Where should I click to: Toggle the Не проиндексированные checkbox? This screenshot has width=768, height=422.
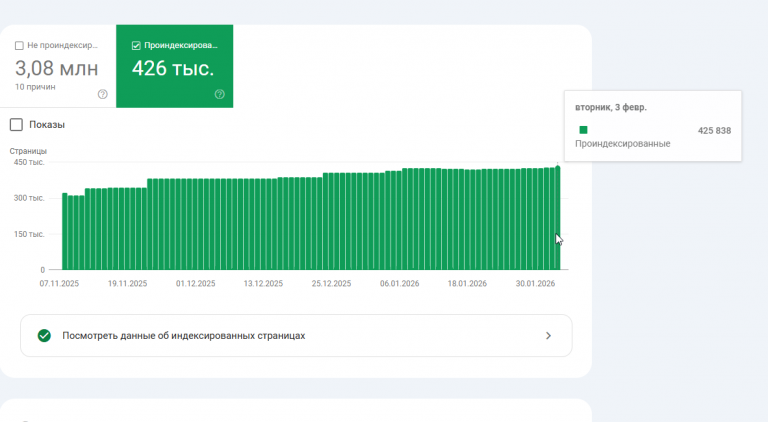(20, 45)
